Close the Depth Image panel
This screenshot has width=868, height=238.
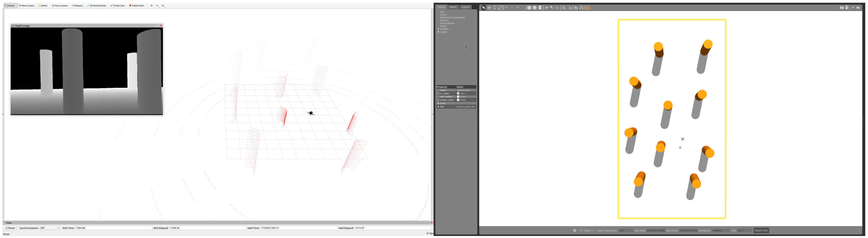(161, 26)
